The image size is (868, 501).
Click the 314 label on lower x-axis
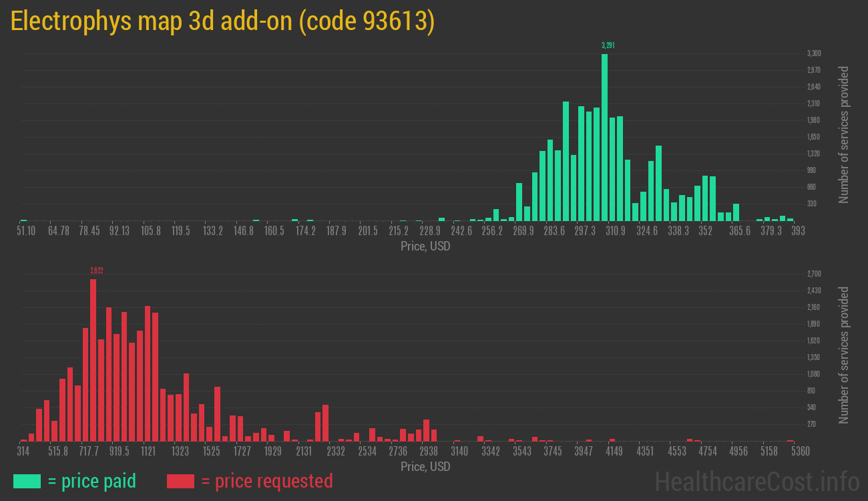click(23, 452)
